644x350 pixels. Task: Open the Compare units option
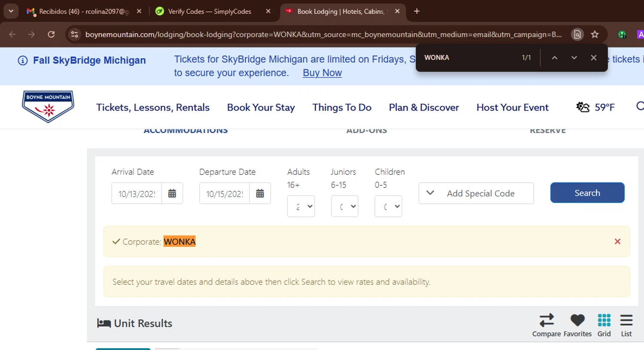[547, 326]
